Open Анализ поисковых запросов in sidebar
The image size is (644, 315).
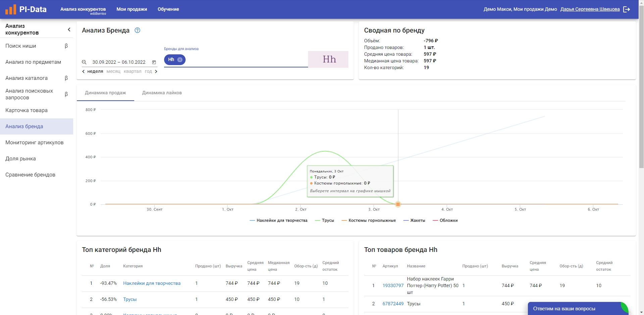(37, 94)
